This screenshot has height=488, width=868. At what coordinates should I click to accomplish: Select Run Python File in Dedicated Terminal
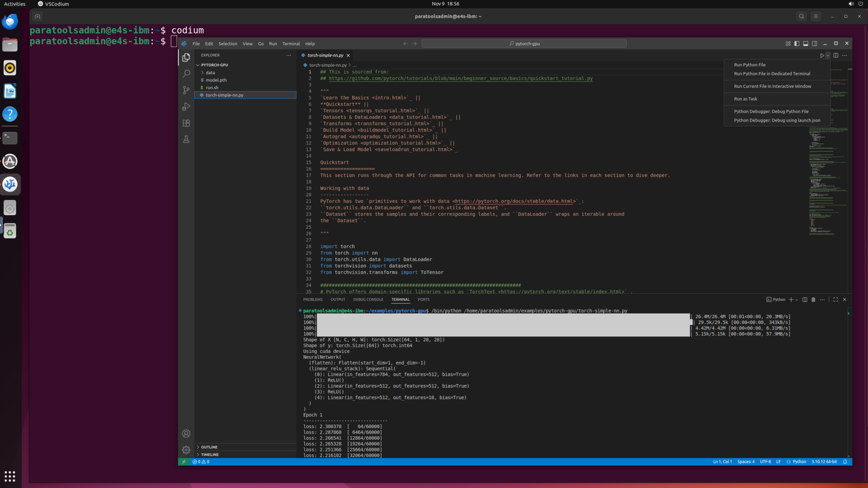point(772,74)
